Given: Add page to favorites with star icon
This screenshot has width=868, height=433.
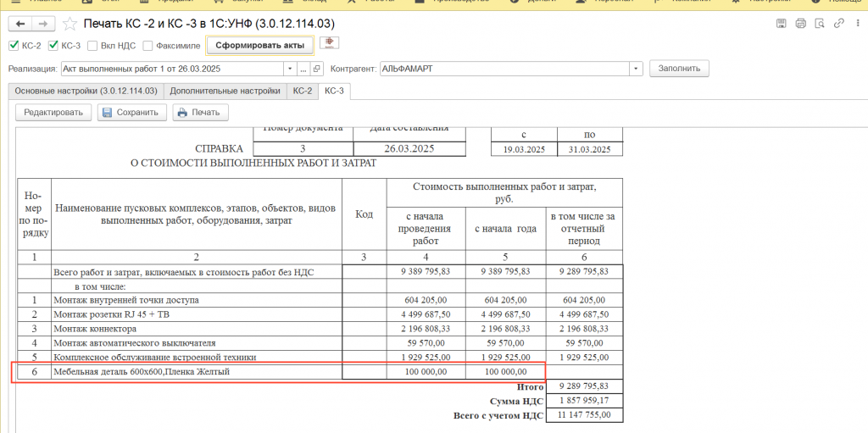Looking at the screenshot, I should coord(70,24).
